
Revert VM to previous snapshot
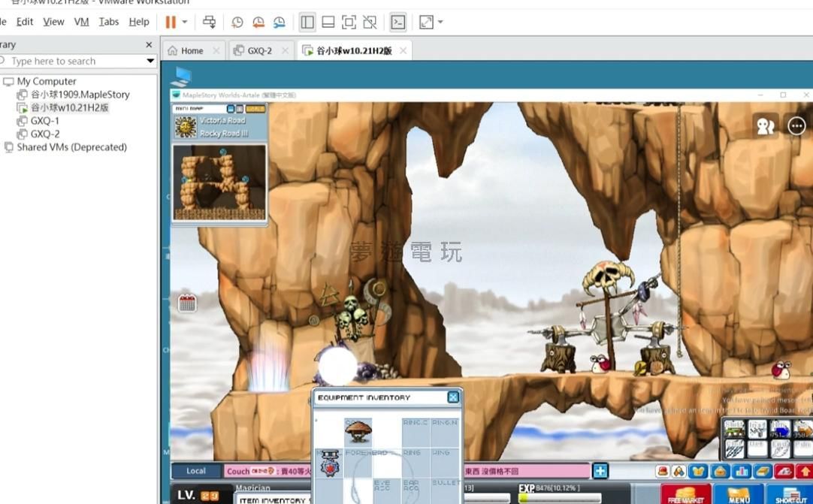(x=258, y=23)
